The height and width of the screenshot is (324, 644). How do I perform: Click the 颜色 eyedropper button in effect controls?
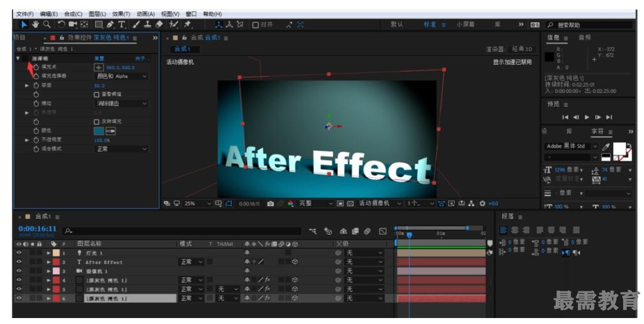pos(111,131)
